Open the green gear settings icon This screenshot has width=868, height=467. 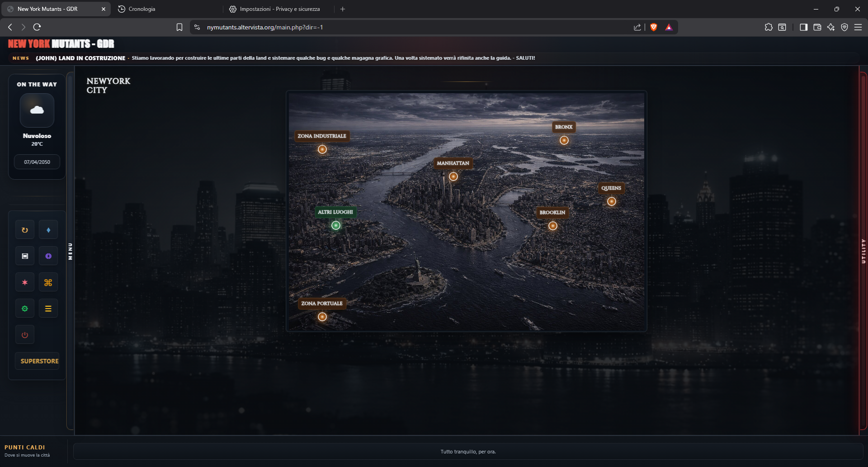point(25,309)
